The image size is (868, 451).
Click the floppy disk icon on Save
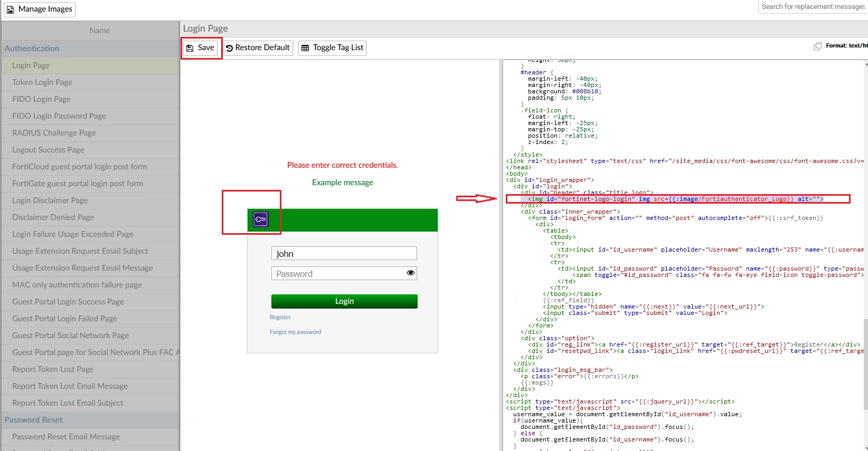[x=190, y=48]
